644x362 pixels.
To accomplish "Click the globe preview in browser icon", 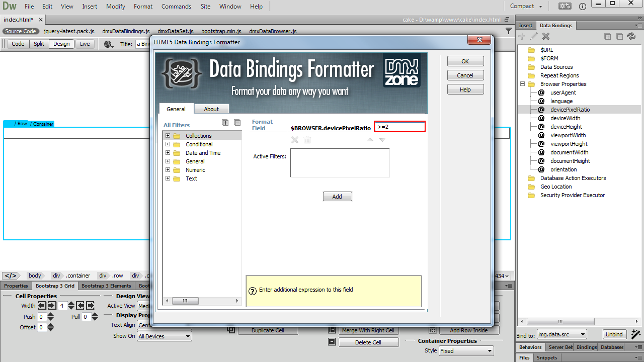I will tap(109, 44).
